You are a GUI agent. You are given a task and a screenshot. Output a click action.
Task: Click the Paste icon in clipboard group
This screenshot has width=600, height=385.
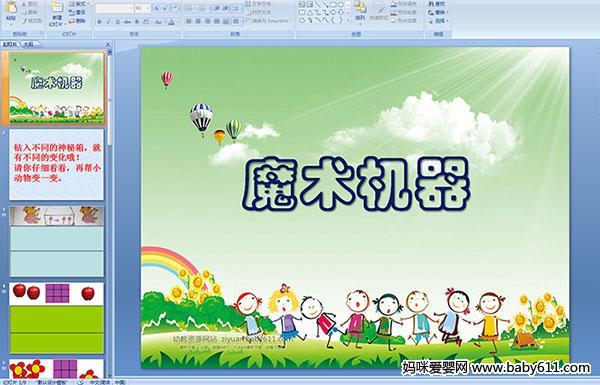pos(11,11)
